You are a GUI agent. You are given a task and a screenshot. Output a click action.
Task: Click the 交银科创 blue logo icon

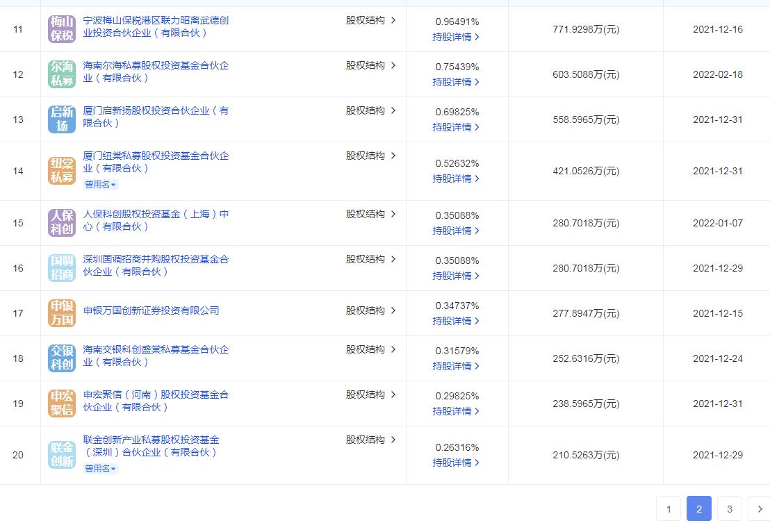[62, 358]
